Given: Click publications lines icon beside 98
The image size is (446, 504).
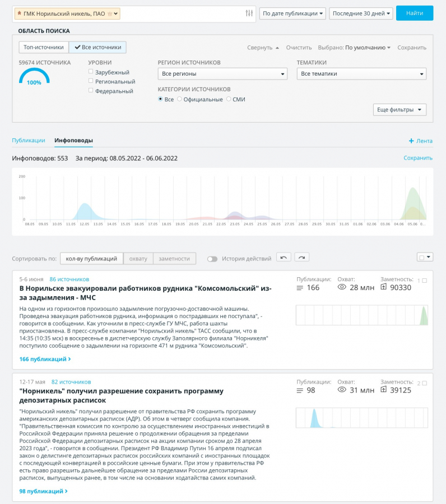Looking at the screenshot, I should (300, 390).
